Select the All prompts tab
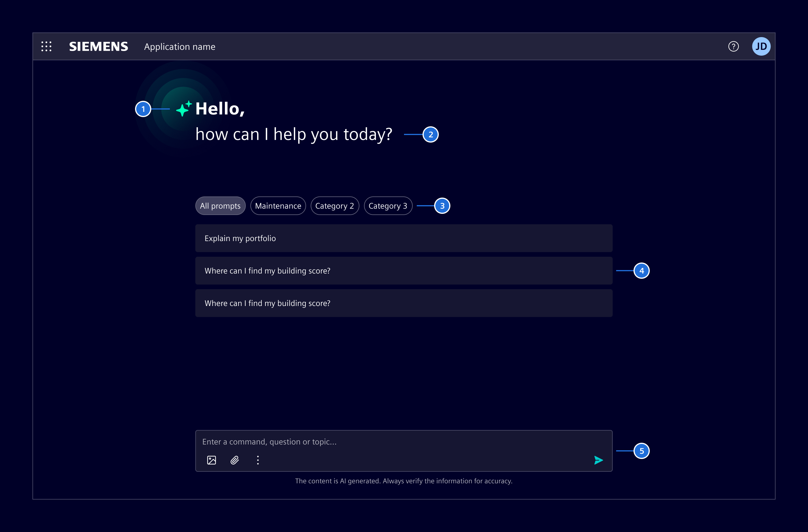The image size is (808, 532). click(x=220, y=206)
